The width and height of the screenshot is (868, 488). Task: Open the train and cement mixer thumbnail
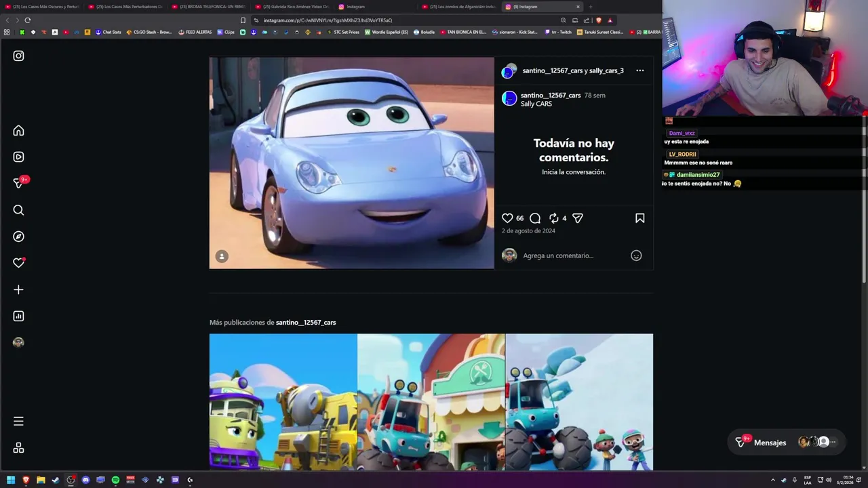tap(283, 402)
